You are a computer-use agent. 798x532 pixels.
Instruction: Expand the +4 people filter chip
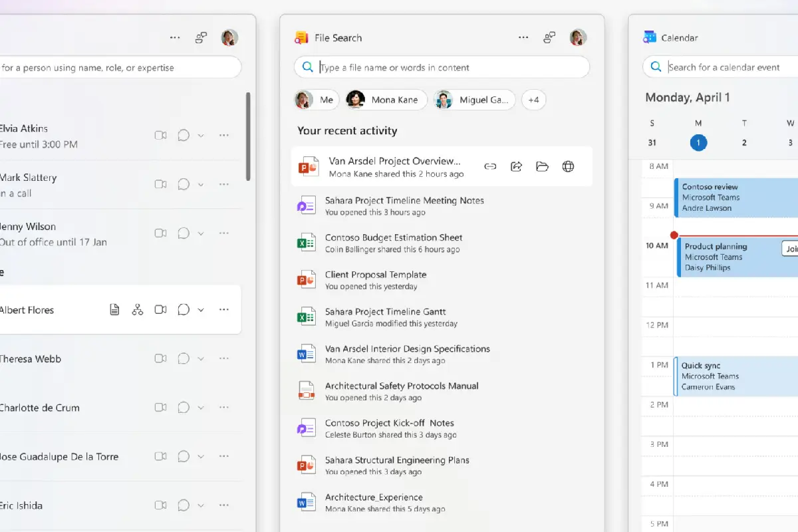pyautogui.click(x=533, y=100)
